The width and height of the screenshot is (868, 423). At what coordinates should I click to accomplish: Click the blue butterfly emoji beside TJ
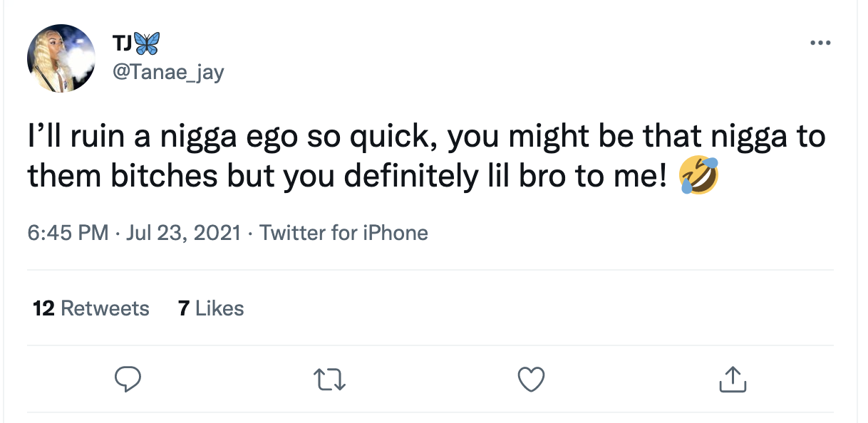(x=148, y=44)
